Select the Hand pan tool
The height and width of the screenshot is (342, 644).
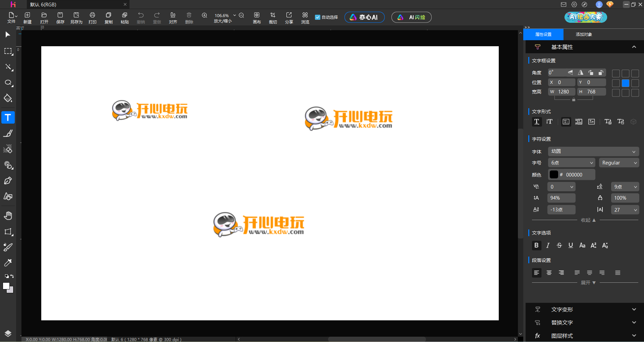8,216
